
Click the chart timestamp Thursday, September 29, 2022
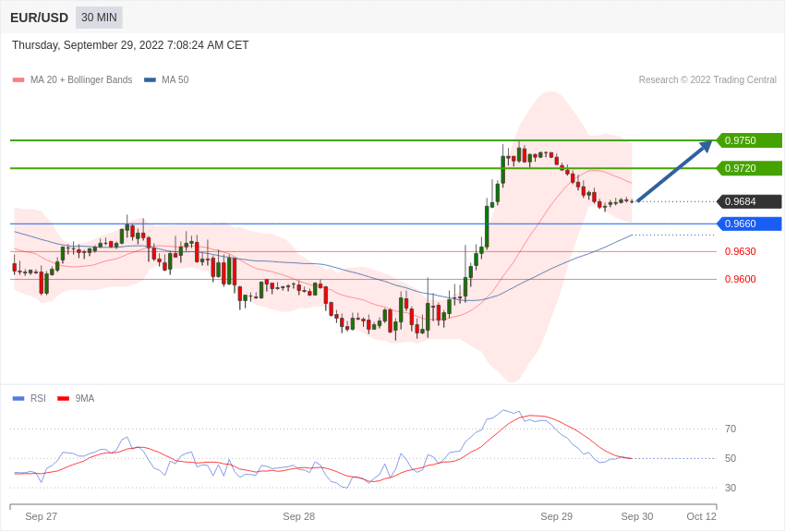[x=130, y=45]
